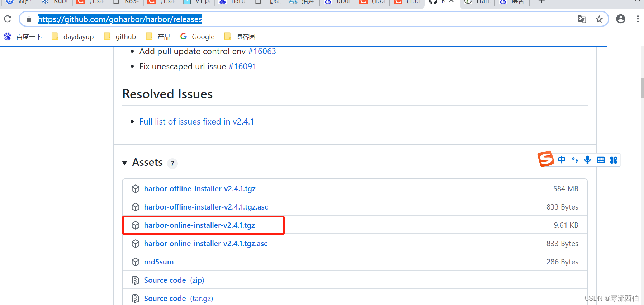Open Chrome's three-dot menu
Image resolution: width=644 pixels, height=305 pixels.
638,19
